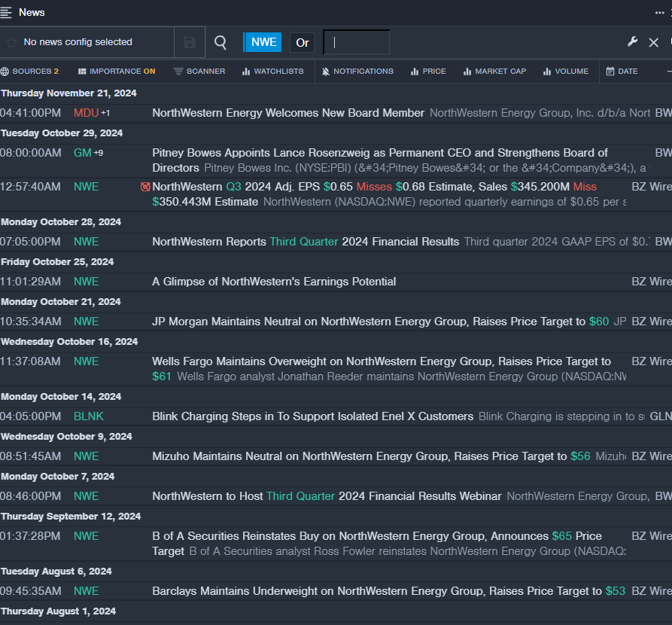Open the Sources filter dropdown
672x625 pixels.
point(30,72)
